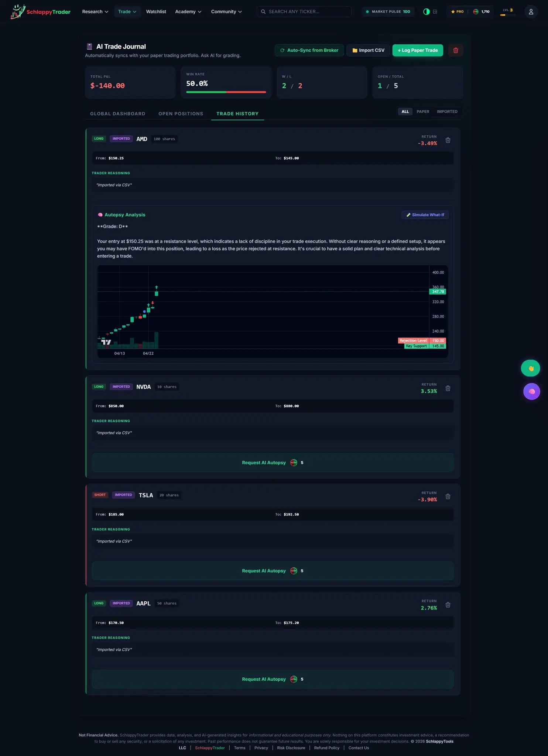Select the IMPORTED filter
548x756 pixels.
[447, 111]
